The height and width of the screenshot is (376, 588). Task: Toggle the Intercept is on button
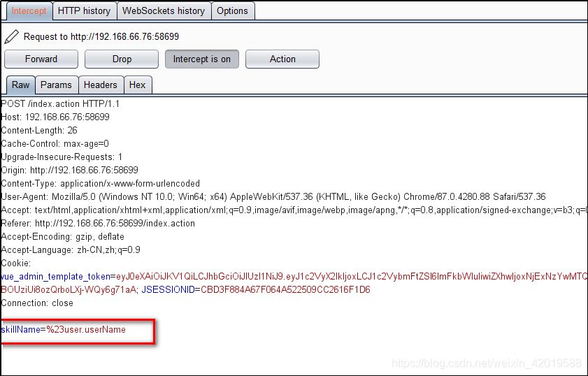[x=202, y=59]
